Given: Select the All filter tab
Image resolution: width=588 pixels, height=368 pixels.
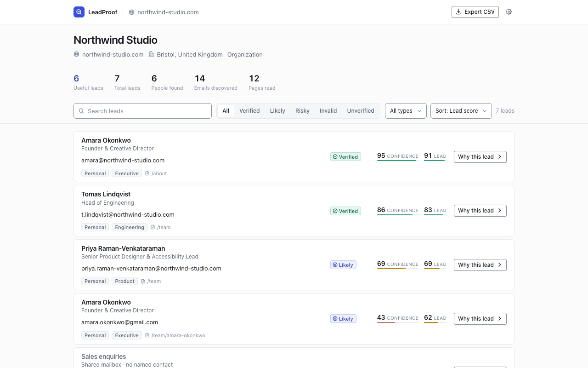Looking at the screenshot, I should point(226,111).
